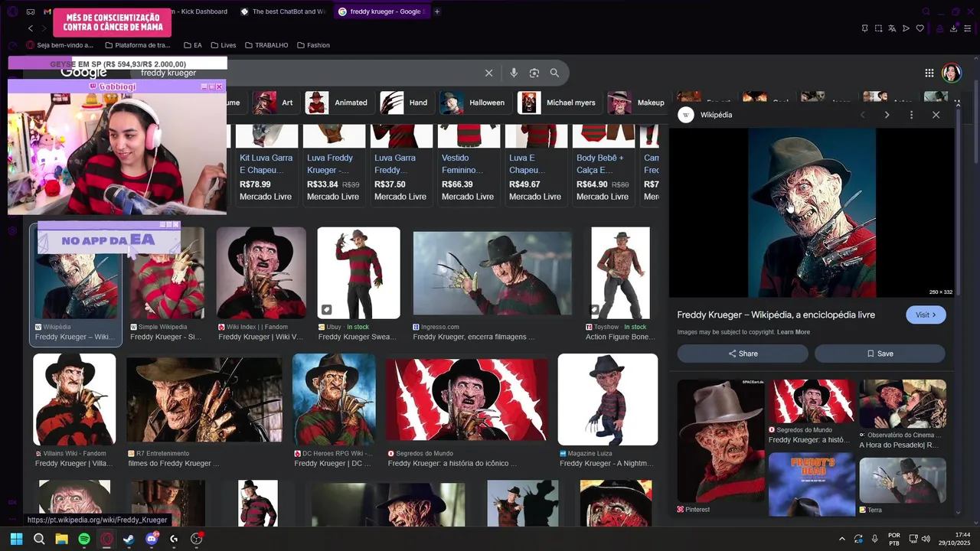Viewport: 980px width, 551px height.
Task: Open the TRABALHO bookmark folder
Action: click(x=266, y=45)
